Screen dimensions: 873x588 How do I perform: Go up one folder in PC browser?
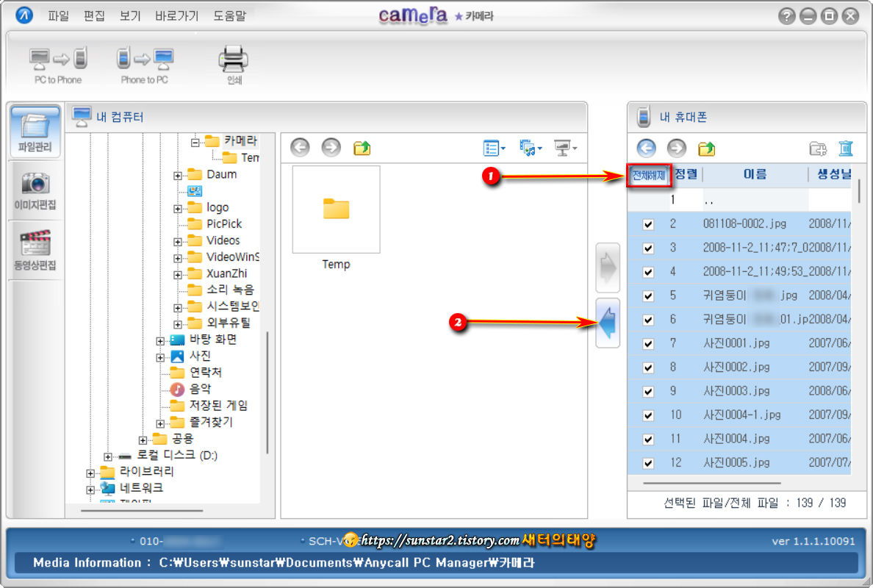click(362, 148)
